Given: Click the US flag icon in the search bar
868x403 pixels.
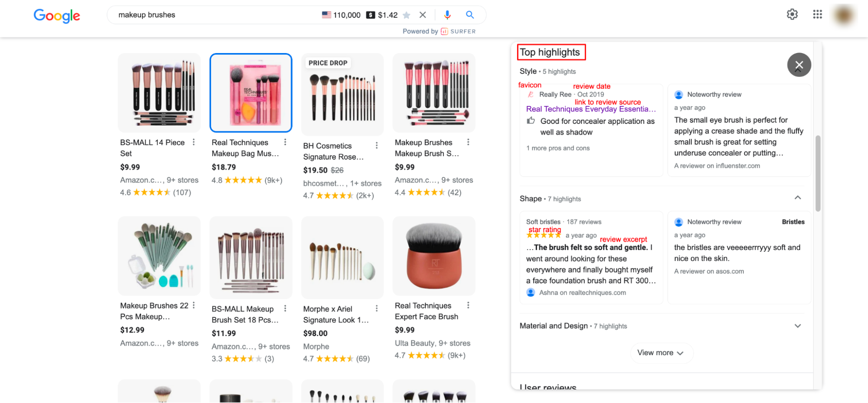Looking at the screenshot, I should coord(327,14).
